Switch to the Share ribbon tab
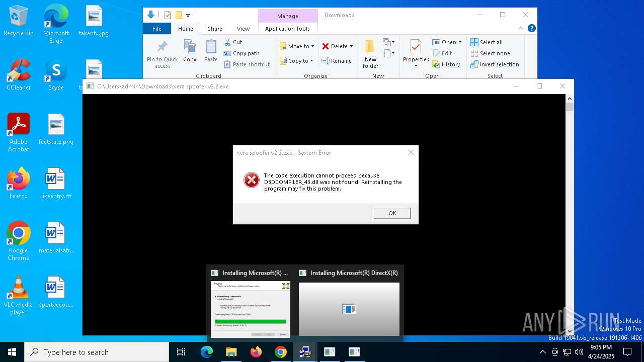Image resolution: width=644 pixels, height=362 pixels. (215, 29)
